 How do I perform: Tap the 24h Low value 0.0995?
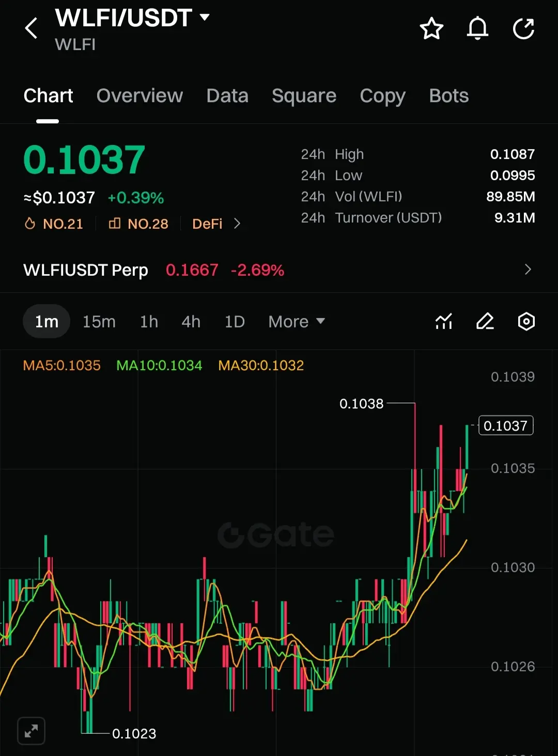pyautogui.click(x=513, y=176)
